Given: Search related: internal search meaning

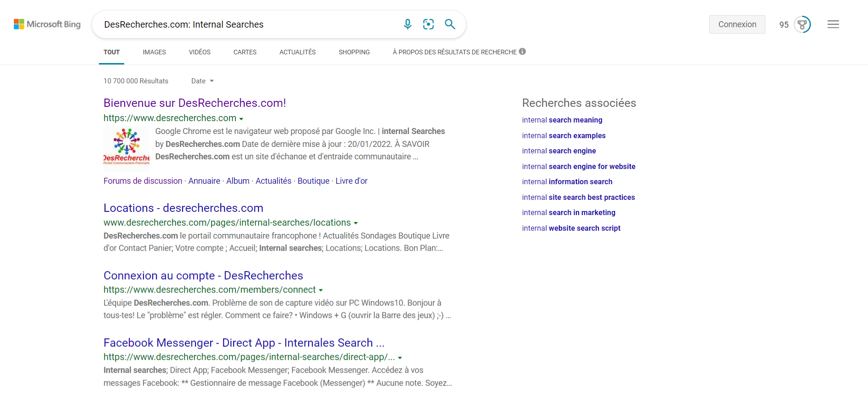Looking at the screenshot, I should pos(562,120).
